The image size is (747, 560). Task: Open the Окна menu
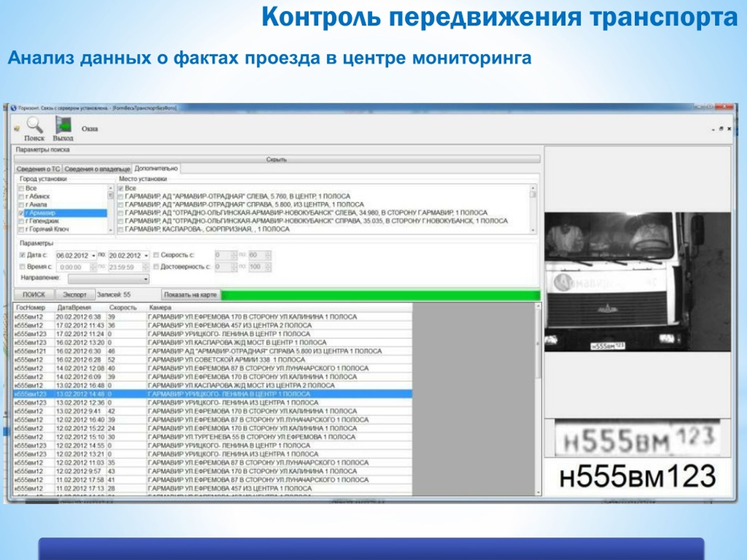pyautogui.click(x=90, y=129)
